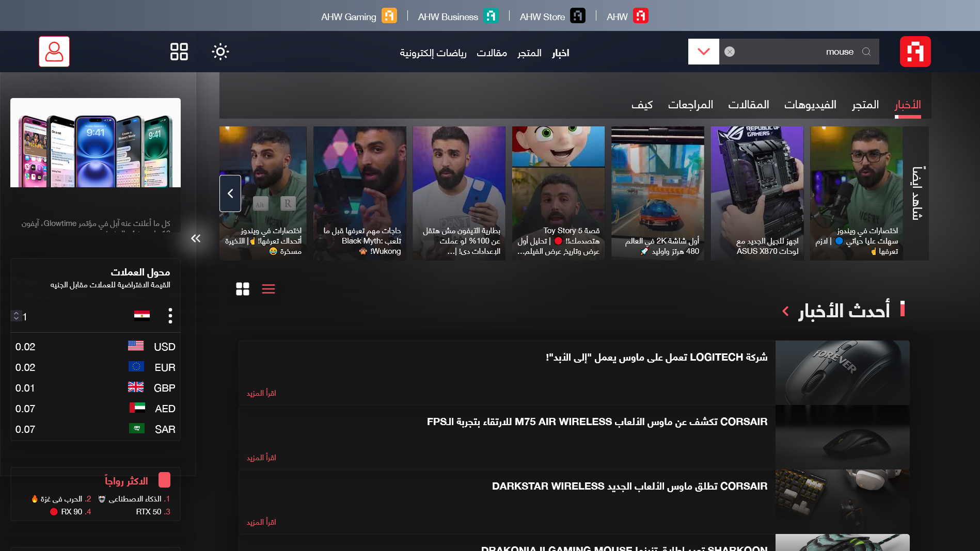Image resolution: width=980 pixels, height=551 pixels.
Task: Open المتجر in the main navigation
Action: (529, 53)
